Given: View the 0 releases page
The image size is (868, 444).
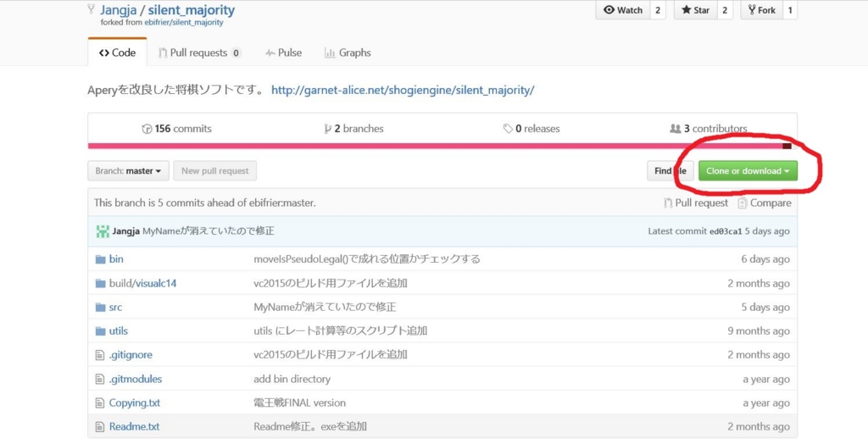Looking at the screenshot, I should coord(531,129).
